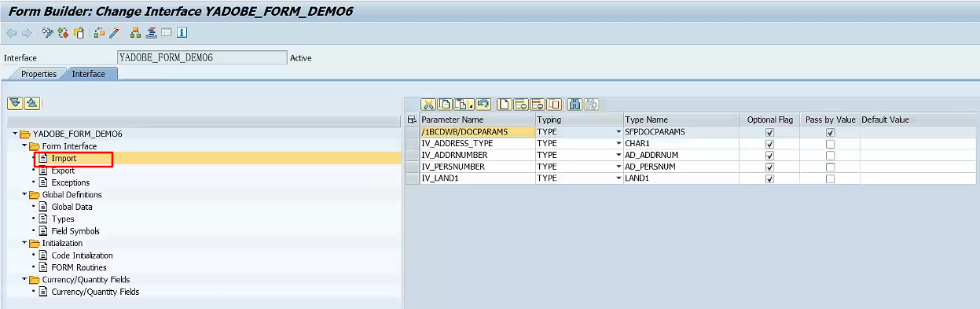Click the Find Next binoculars-plus icon
This screenshot has height=309, width=980.
click(x=591, y=104)
